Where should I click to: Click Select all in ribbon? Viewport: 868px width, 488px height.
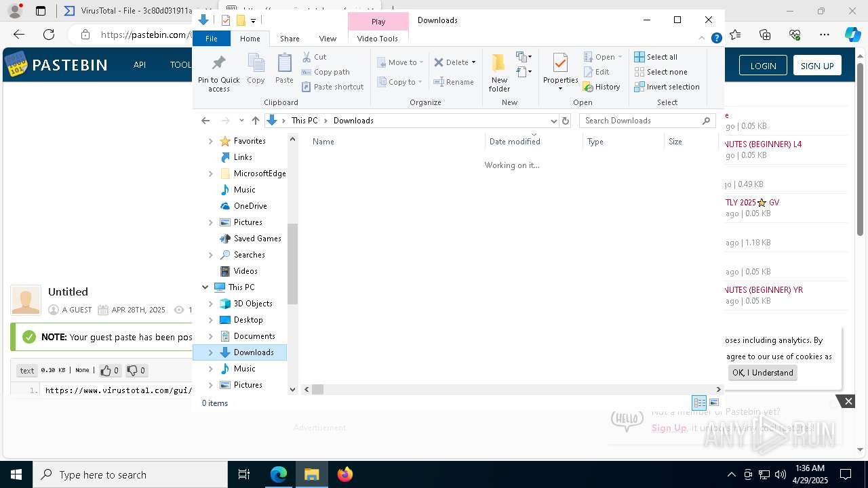[656, 57]
